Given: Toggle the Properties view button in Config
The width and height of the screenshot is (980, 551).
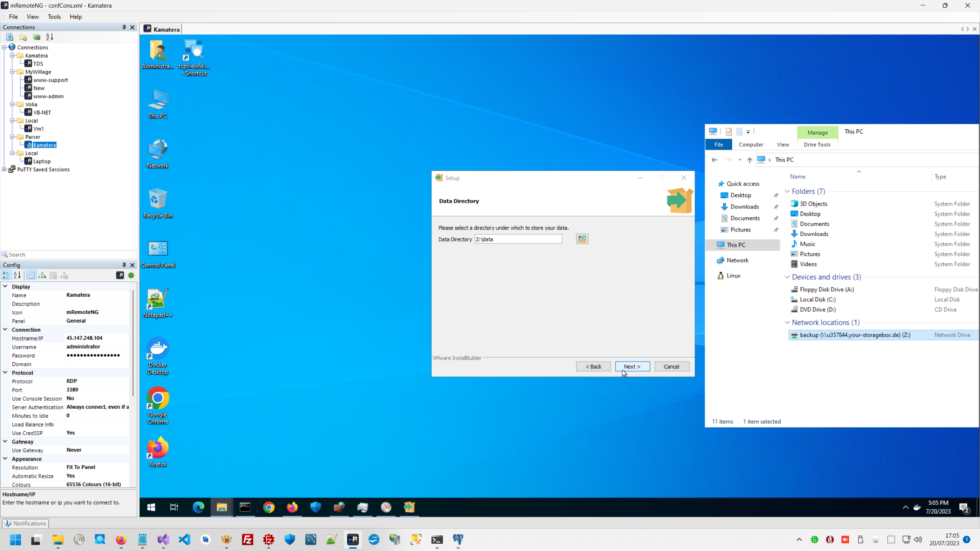Looking at the screenshot, I should tap(31, 275).
